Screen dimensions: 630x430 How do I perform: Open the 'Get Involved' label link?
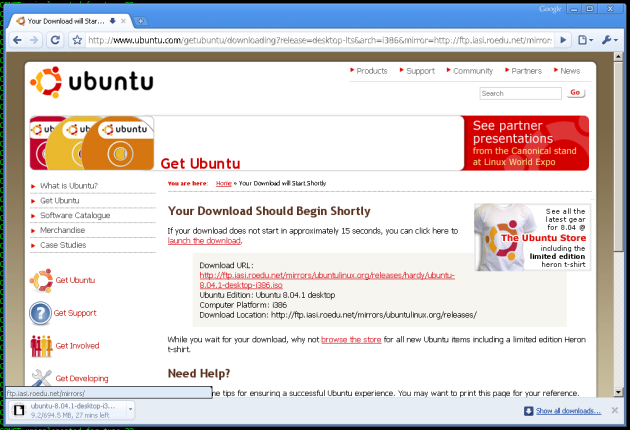pos(78,346)
